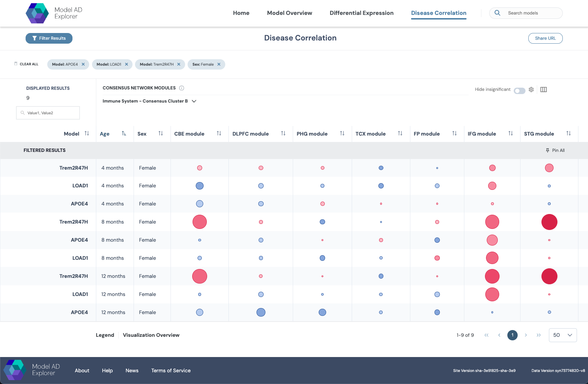This screenshot has width=588, height=384.
Task: Open the Consensus Network Modules info icon
Action: pyautogui.click(x=182, y=88)
